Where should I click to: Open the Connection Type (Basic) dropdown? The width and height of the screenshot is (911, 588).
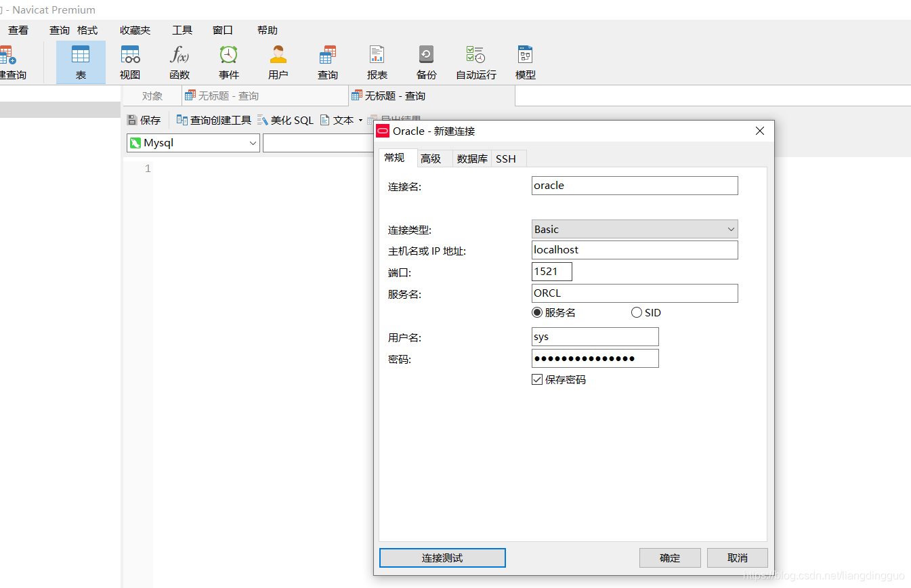[x=635, y=229]
